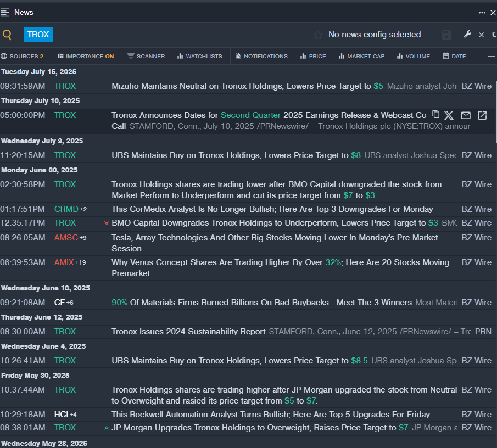Viewport: 497px width, 448px height.
Task: Share Tronox earnings dates story on X
Action: 449,115
